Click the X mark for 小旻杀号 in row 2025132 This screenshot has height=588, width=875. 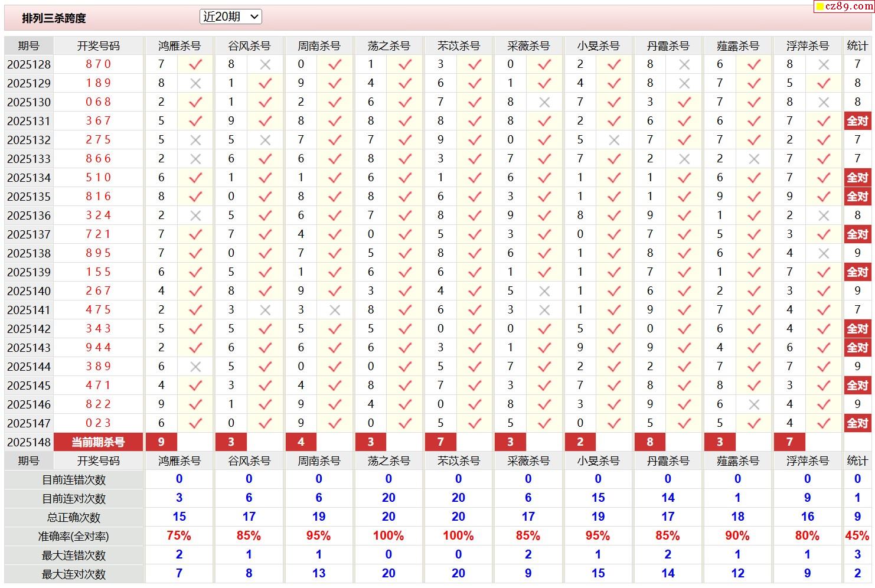[614, 140]
